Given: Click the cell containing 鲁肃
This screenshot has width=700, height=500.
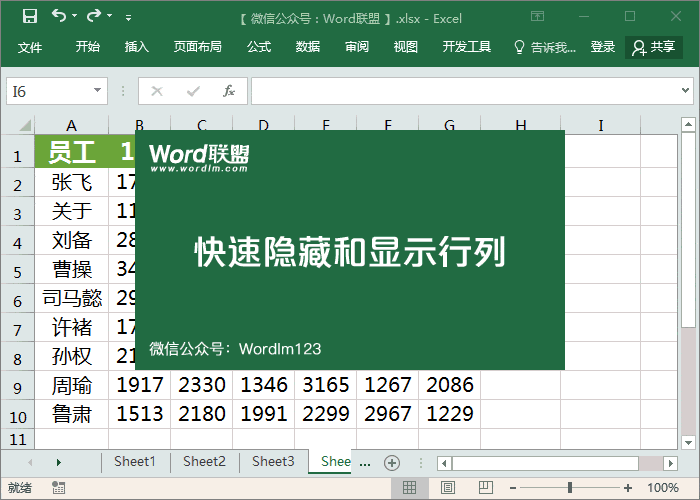Looking at the screenshot, I should click(71, 414).
